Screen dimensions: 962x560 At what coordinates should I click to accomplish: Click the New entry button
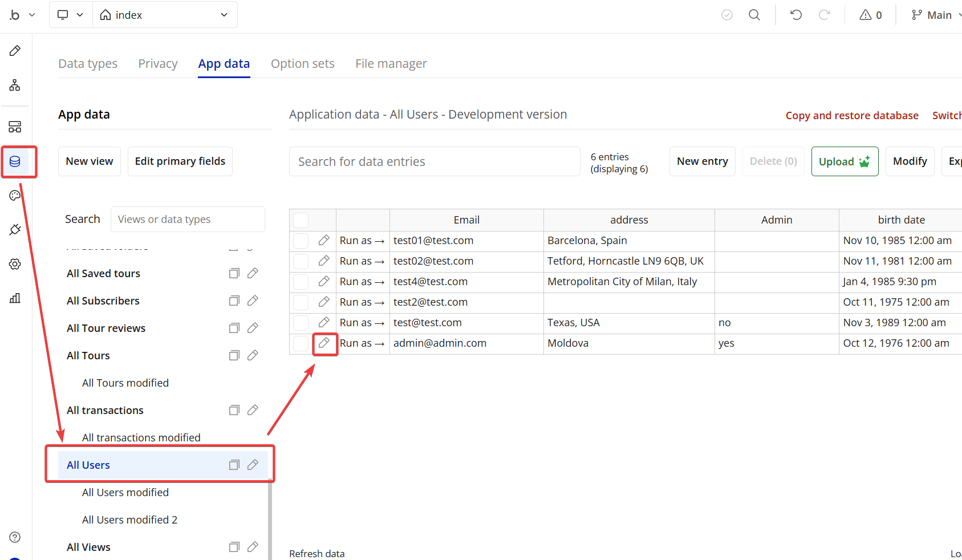tap(702, 161)
